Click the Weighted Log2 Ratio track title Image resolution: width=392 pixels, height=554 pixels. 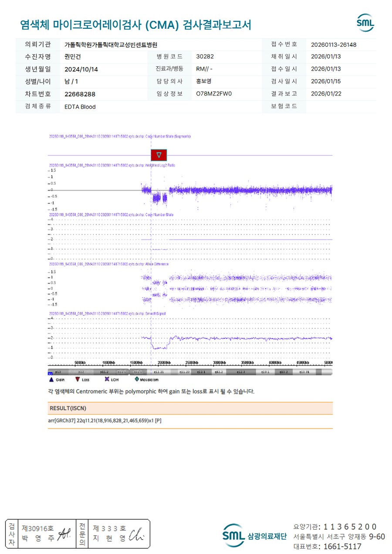(x=112, y=166)
